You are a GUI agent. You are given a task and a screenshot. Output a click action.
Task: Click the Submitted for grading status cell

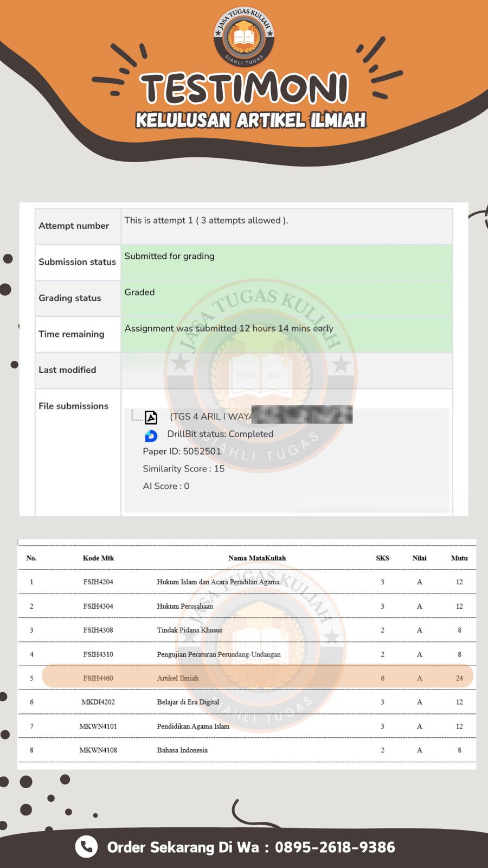point(287,262)
